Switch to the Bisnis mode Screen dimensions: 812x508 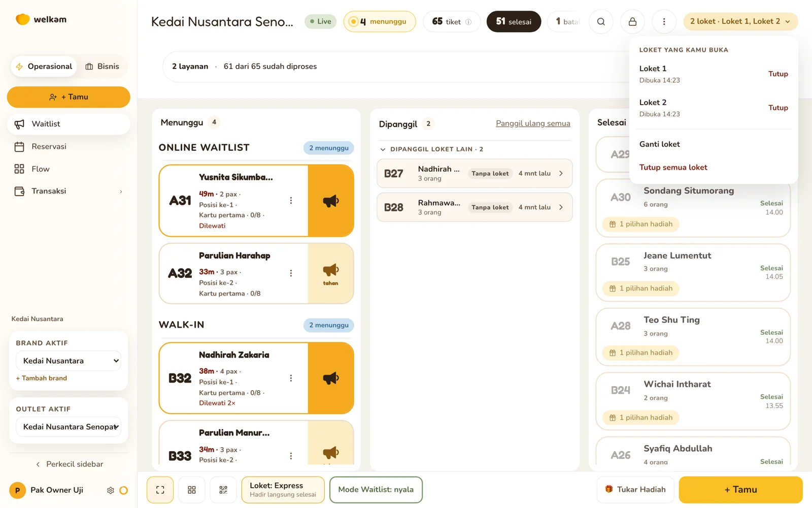(103, 67)
